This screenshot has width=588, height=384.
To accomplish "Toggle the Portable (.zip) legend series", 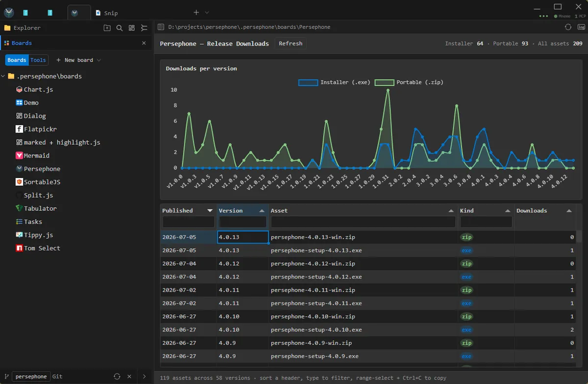I will point(409,82).
